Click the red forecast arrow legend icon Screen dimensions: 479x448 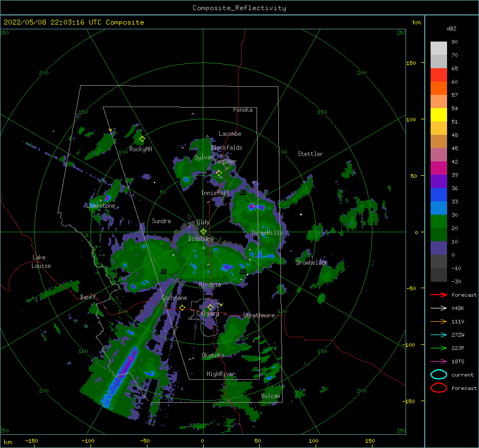(439, 295)
